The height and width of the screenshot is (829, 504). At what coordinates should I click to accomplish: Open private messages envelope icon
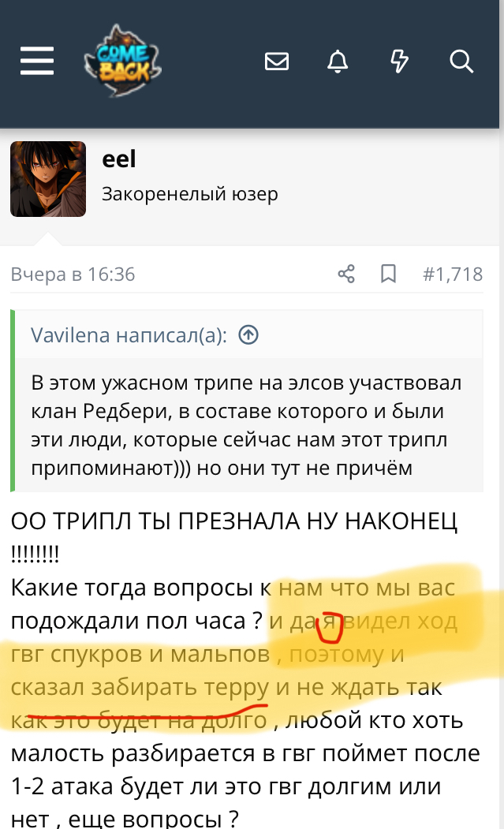(277, 62)
